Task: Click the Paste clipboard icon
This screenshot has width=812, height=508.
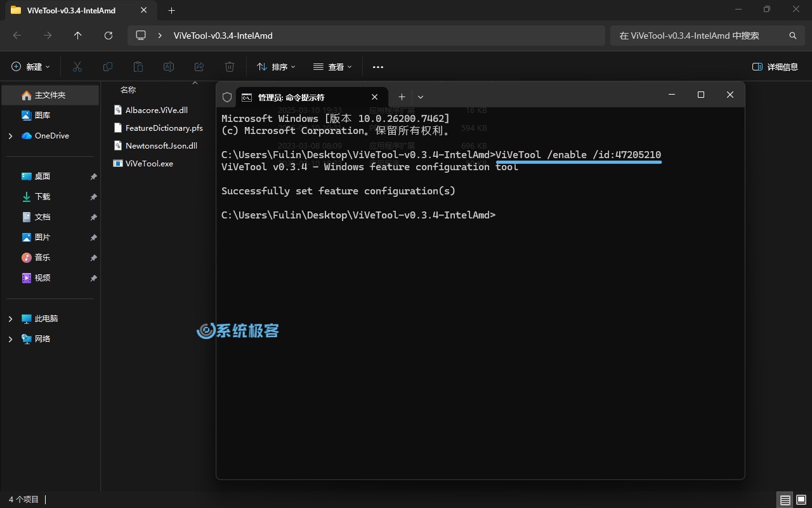Action: coord(138,67)
